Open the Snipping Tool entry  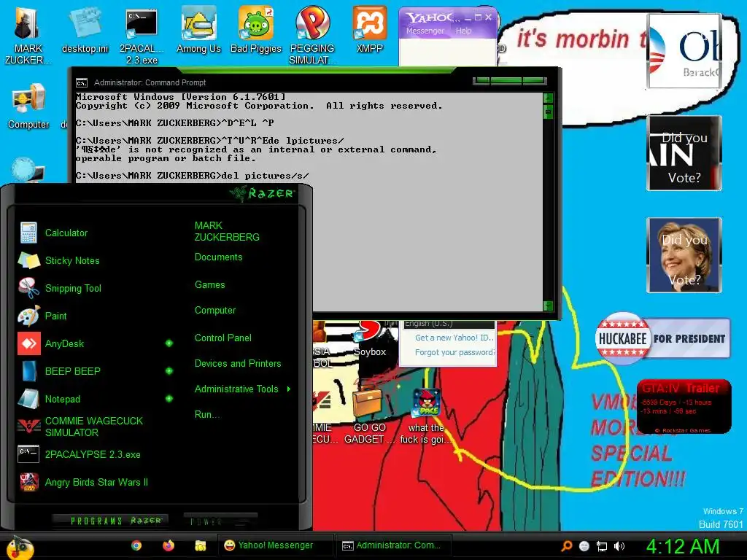point(60,288)
